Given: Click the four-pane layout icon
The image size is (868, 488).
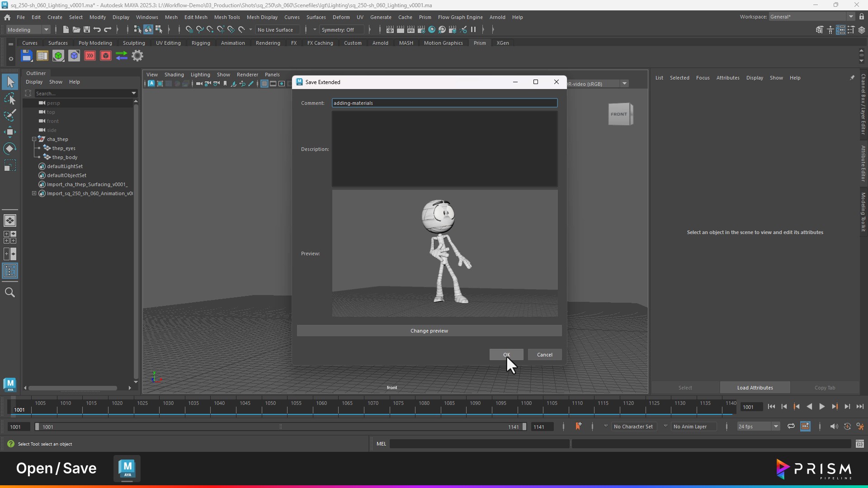Looking at the screenshot, I should tap(10, 237).
